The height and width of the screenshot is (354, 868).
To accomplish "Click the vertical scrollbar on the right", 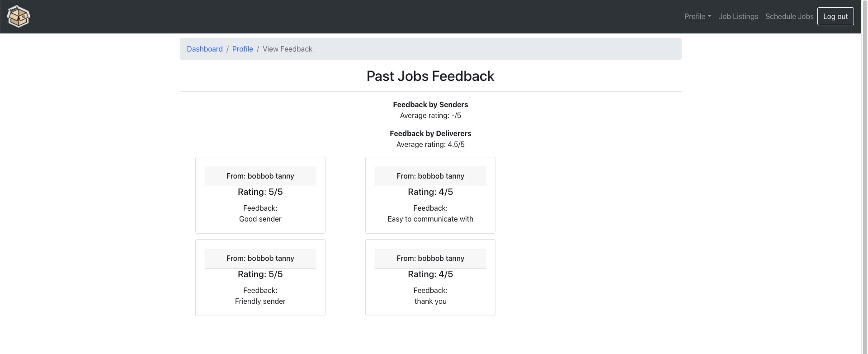I will tap(865, 177).
